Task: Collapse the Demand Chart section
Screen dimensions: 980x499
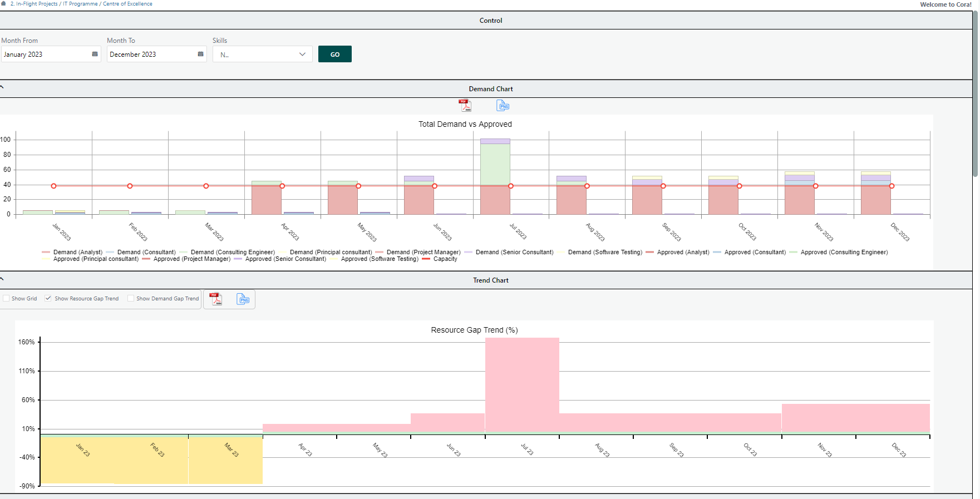Action: coord(2,87)
